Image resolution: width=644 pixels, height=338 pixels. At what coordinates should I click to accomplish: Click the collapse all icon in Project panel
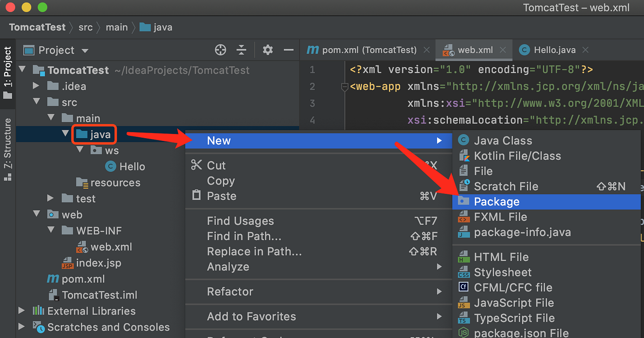click(x=241, y=50)
